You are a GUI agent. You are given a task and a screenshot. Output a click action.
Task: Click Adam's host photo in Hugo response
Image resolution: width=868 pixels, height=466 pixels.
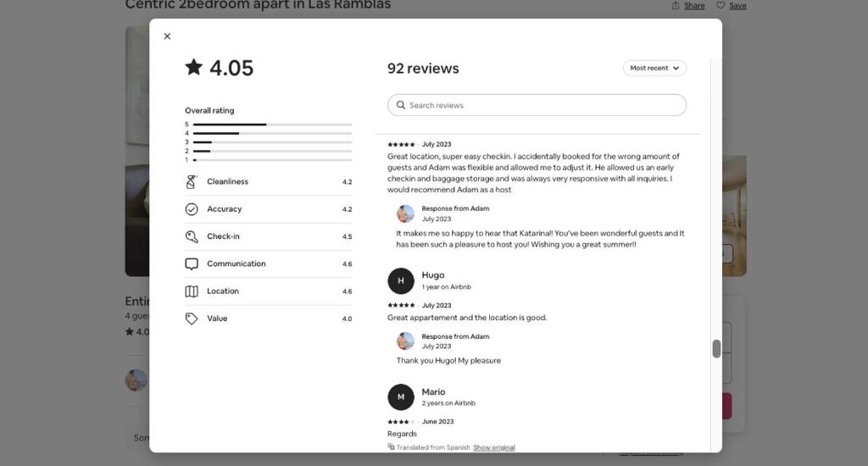(405, 341)
